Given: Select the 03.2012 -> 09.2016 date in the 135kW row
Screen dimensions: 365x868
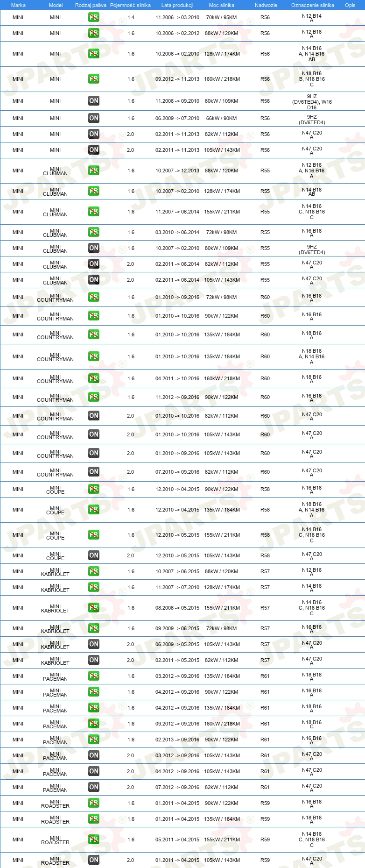Looking at the screenshot, I should coord(177,676).
